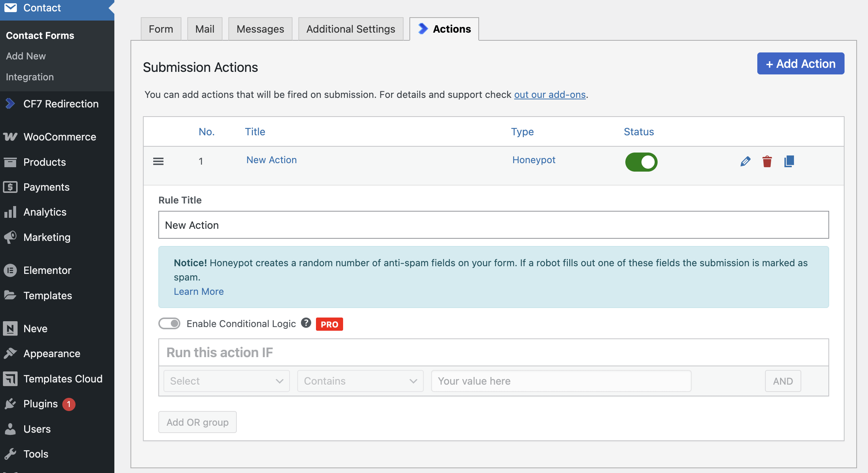868x473 pixels.
Task: Disable the Honeypot action status toggle
Action: [x=641, y=162]
